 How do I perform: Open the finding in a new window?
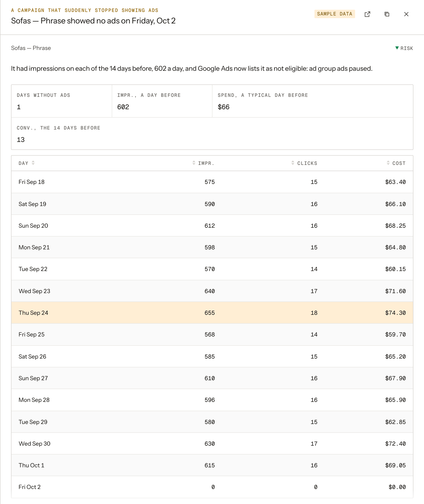point(367,14)
